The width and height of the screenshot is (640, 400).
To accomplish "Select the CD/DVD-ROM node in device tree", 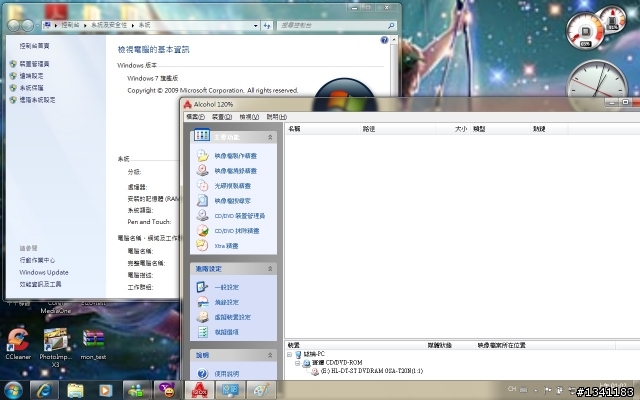I will tap(337, 362).
